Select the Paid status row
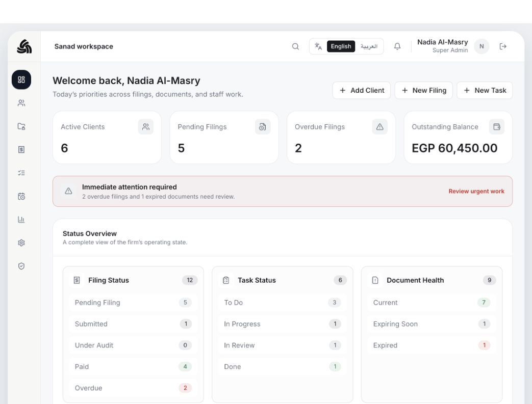The image size is (532, 404). click(133, 367)
